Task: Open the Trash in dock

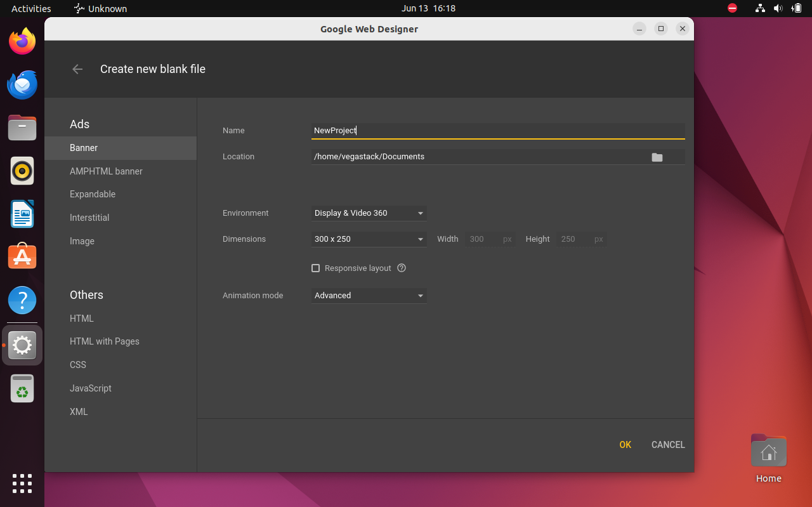Action: 22,388
